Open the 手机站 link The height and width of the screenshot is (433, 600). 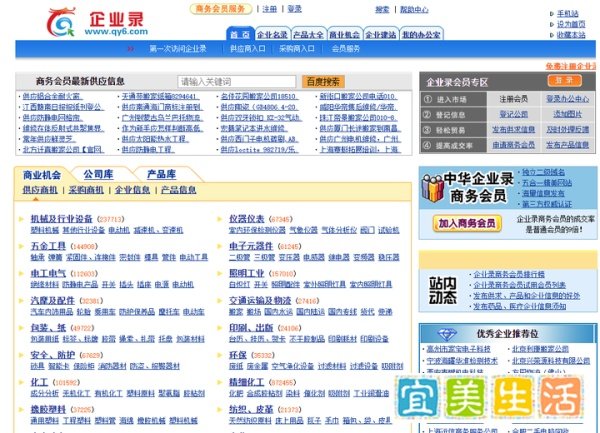click(567, 14)
